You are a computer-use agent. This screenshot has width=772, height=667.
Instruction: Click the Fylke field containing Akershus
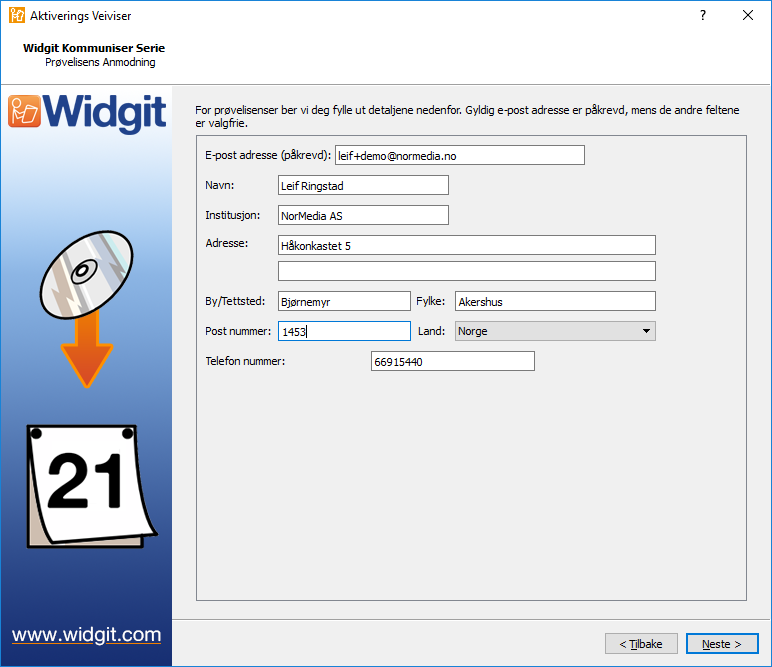555,301
